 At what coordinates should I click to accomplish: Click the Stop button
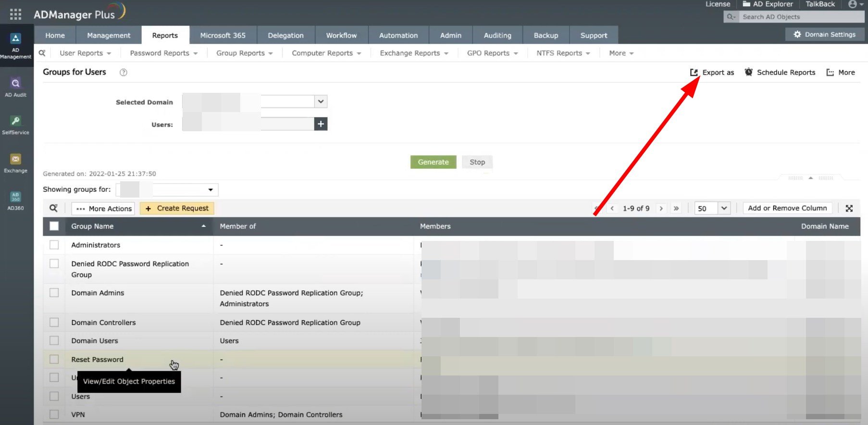click(477, 162)
